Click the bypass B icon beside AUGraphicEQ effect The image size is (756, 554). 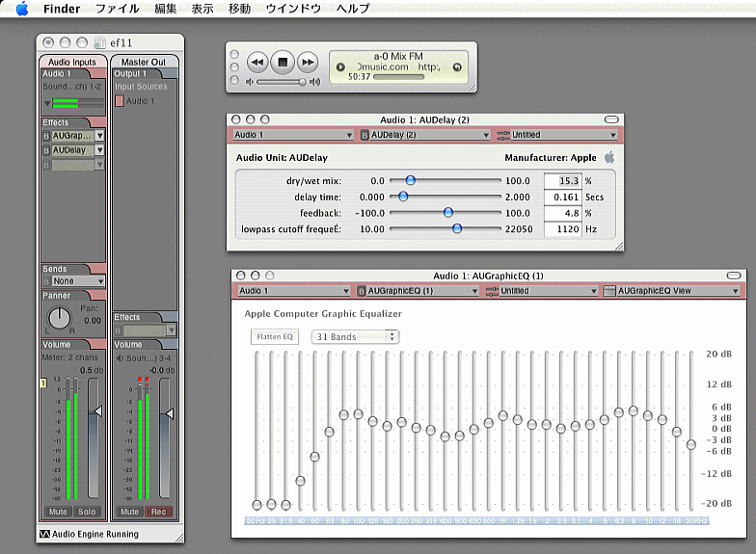(x=45, y=136)
